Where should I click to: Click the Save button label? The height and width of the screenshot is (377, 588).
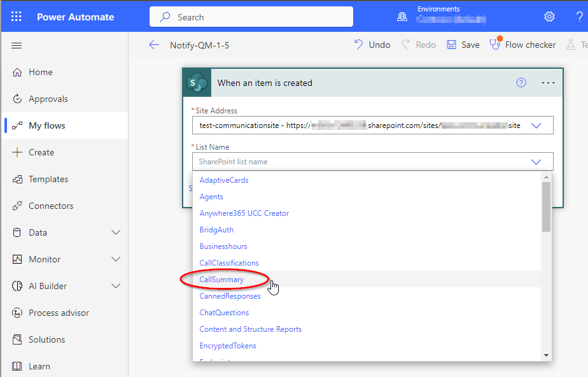coord(470,45)
